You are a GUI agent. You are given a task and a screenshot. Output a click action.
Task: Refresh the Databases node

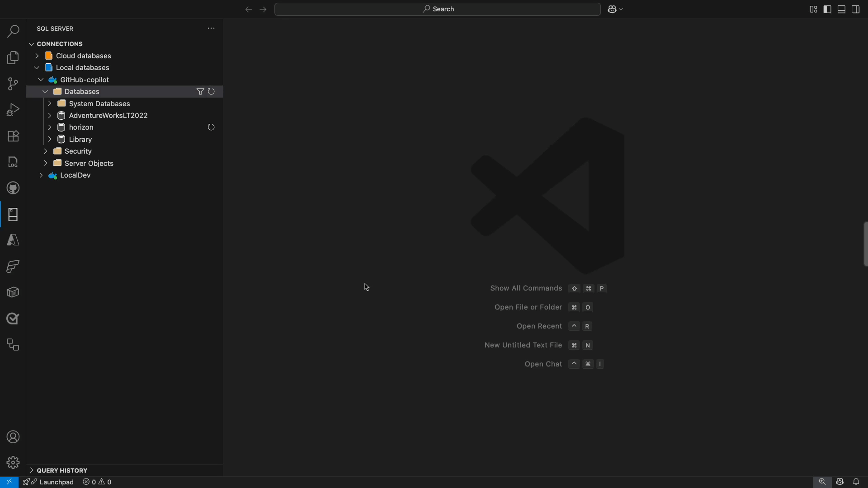(211, 92)
